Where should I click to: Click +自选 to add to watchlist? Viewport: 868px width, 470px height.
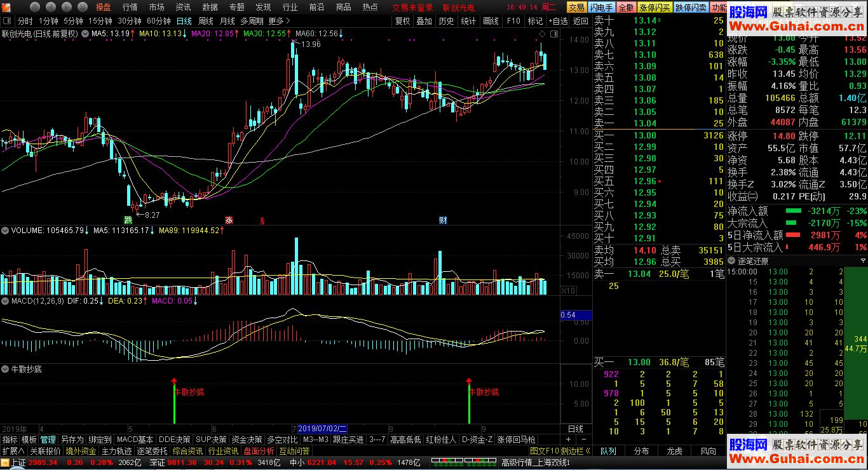coord(557,20)
